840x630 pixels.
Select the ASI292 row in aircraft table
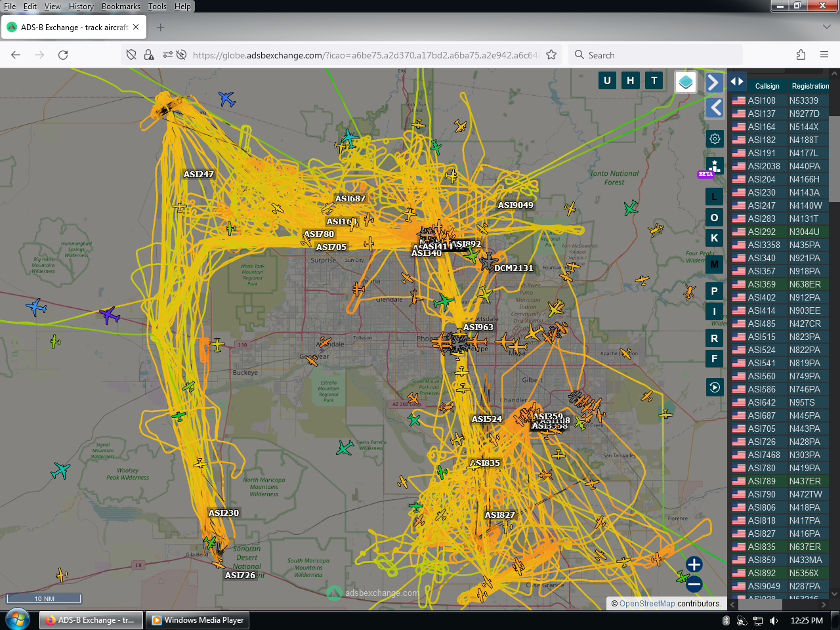point(780,232)
